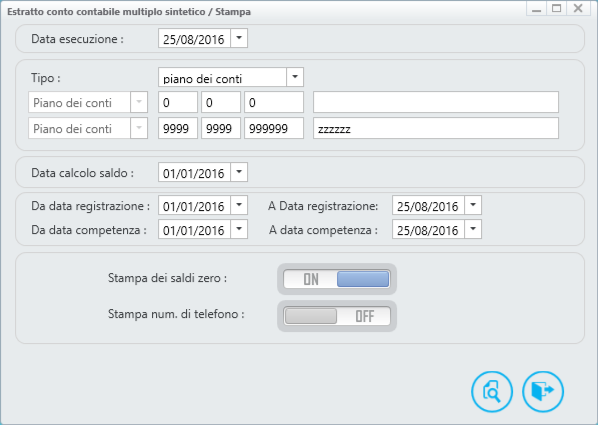Screen dimensions: 598x425
Task: Click the Data esecuzione date text field
Action: [194, 39]
